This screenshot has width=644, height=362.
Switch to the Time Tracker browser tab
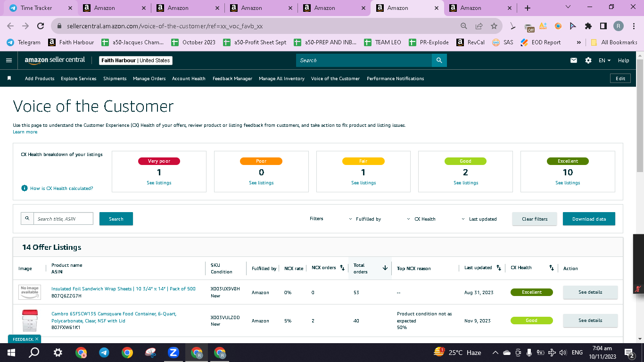point(41,8)
